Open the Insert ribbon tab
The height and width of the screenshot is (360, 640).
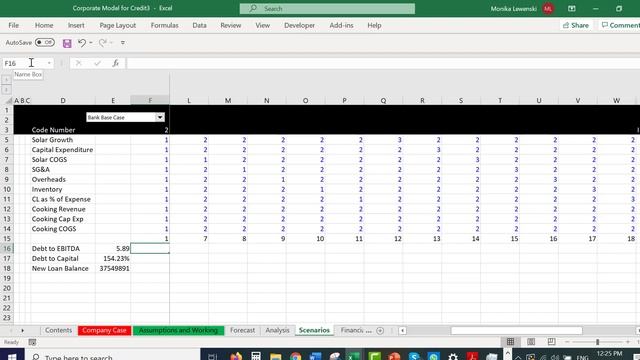tap(76, 25)
